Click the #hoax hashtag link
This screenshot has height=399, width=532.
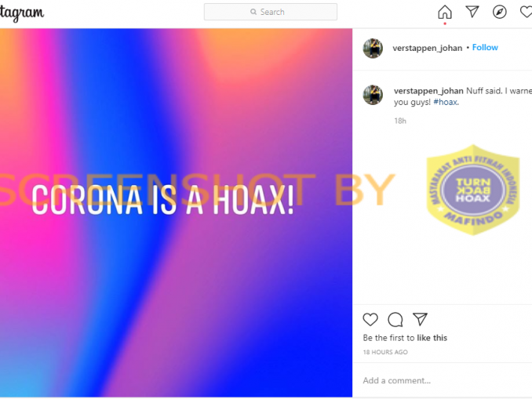446,102
